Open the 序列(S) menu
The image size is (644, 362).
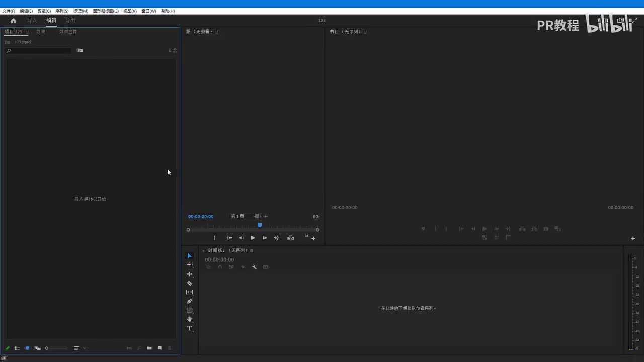62,11
